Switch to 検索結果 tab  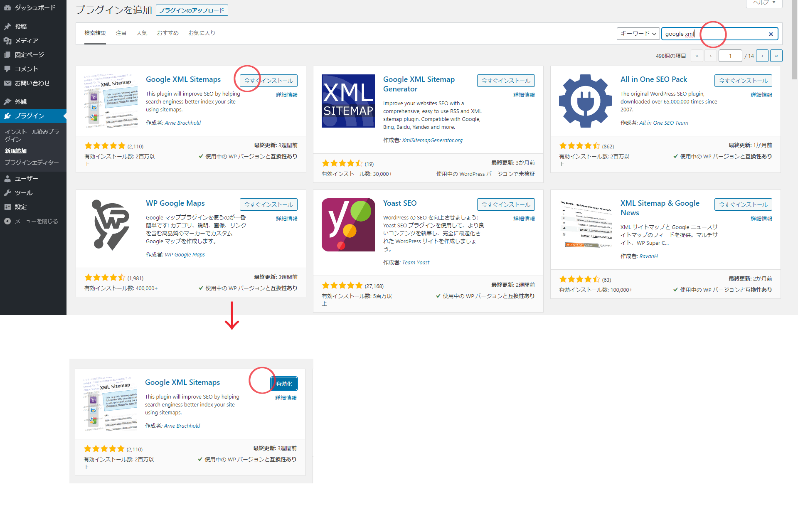[x=95, y=33]
